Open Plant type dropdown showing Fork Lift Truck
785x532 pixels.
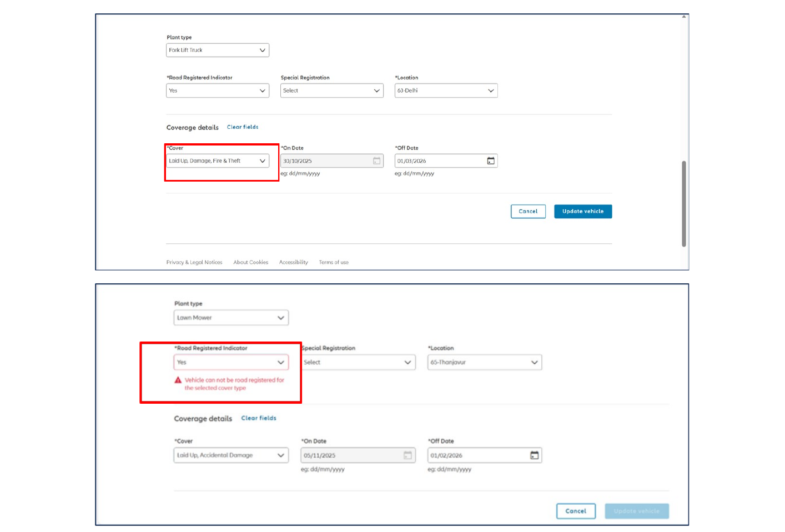click(218, 50)
